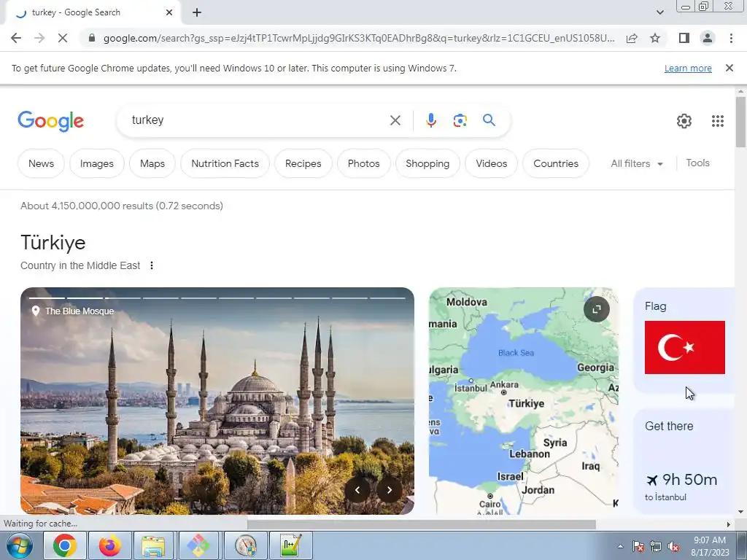The width and height of the screenshot is (747, 560).
Task: Open a new browser tab
Action: tap(197, 13)
